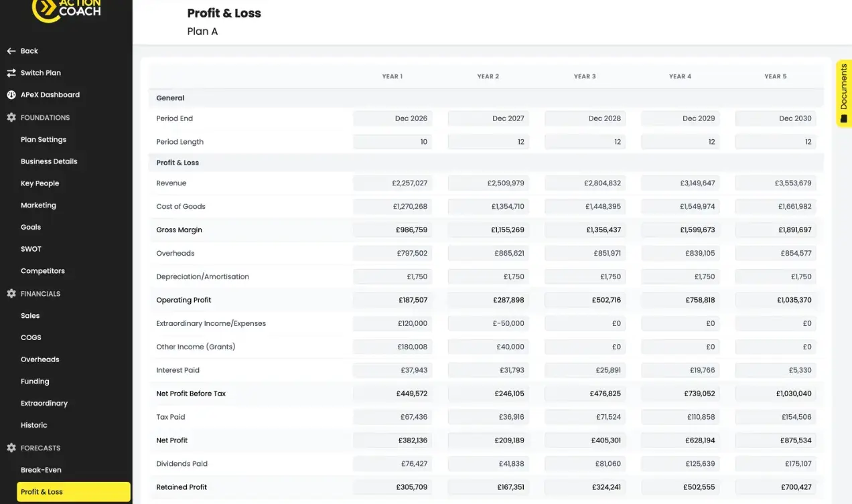Viewport: 852px width, 504px height.
Task: Collapse the FOUNDATIONS section header
Action: (x=45, y=118)
